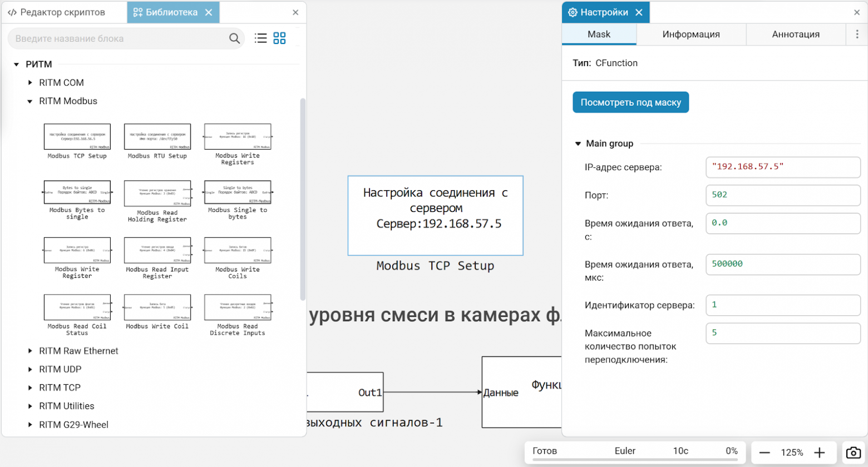Zoom in using the plus icon
868x467 pixels.
point(820,453)
